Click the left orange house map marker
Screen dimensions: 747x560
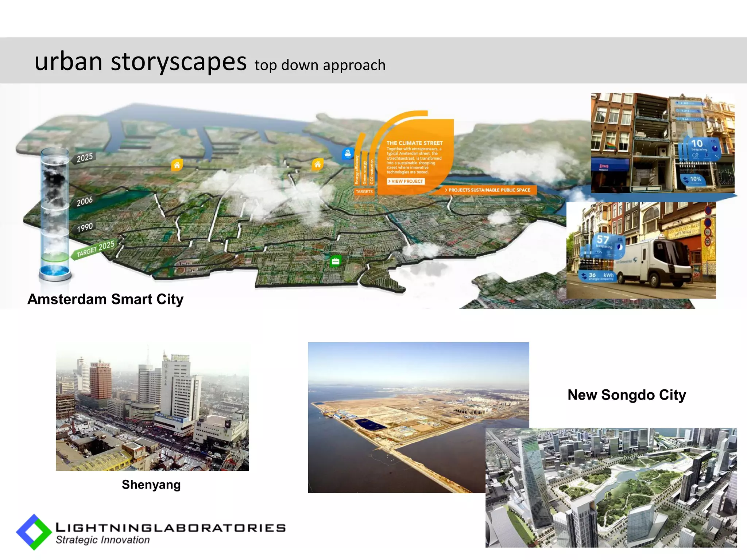click(177, 165)
